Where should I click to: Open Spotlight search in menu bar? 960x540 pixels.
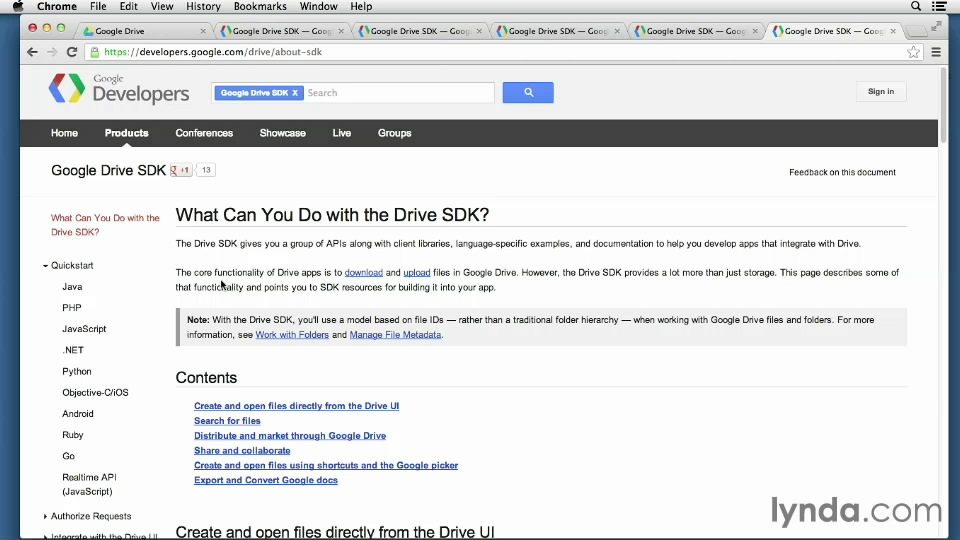click(916, 6)
